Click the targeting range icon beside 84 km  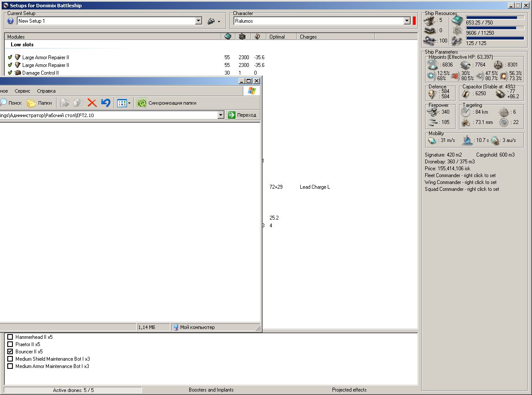[x=466, y=112]
